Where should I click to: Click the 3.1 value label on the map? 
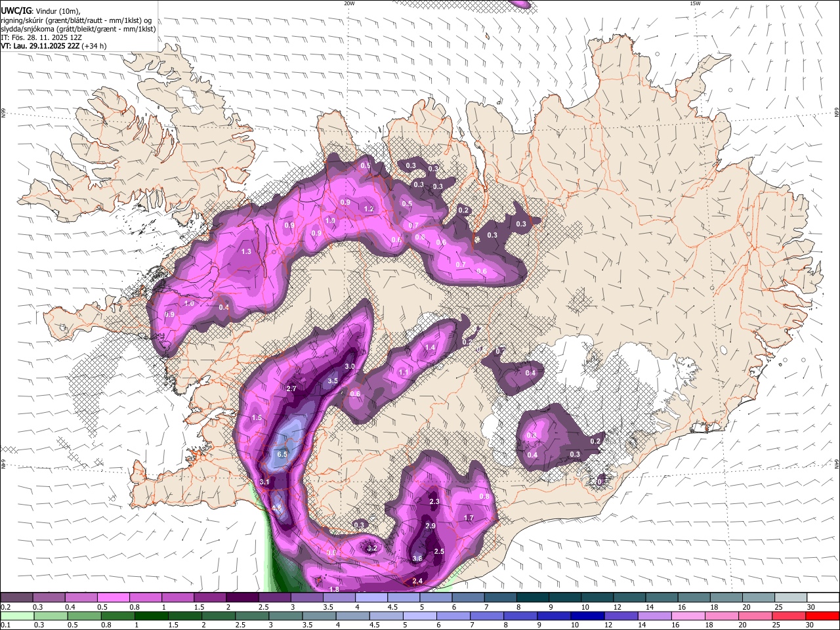click(265, 482)
